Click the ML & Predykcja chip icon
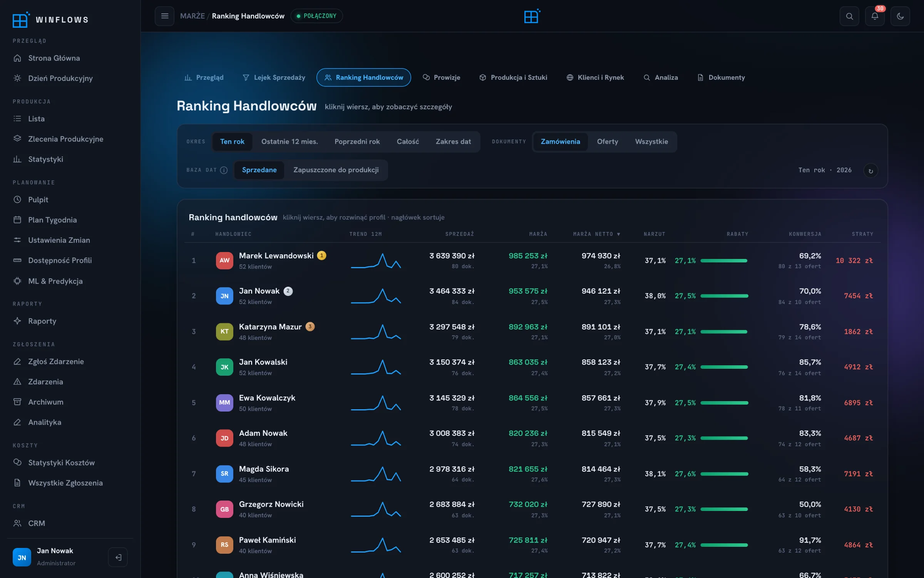The height and width of the screenshot is (578, 924). click(x=17, y=281)
